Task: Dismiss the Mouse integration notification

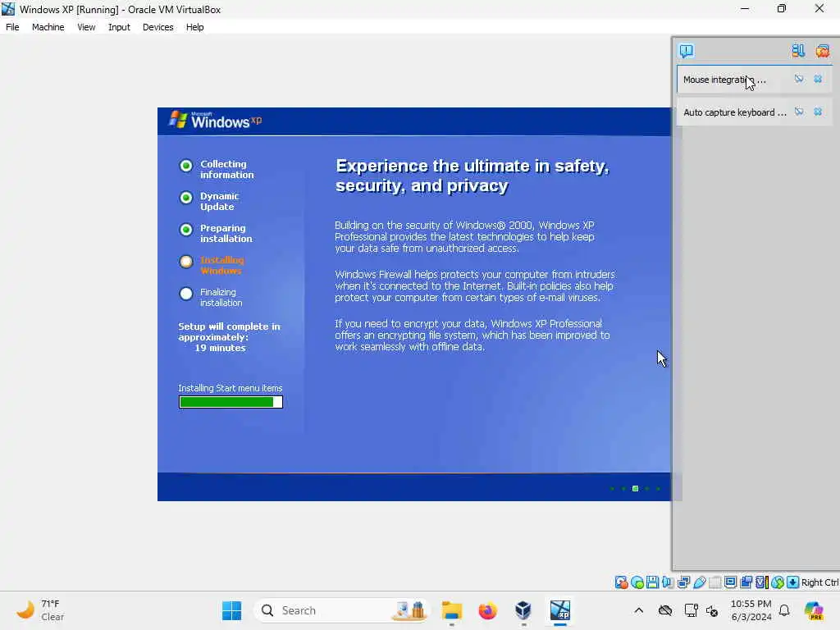Action: point(818,80)
